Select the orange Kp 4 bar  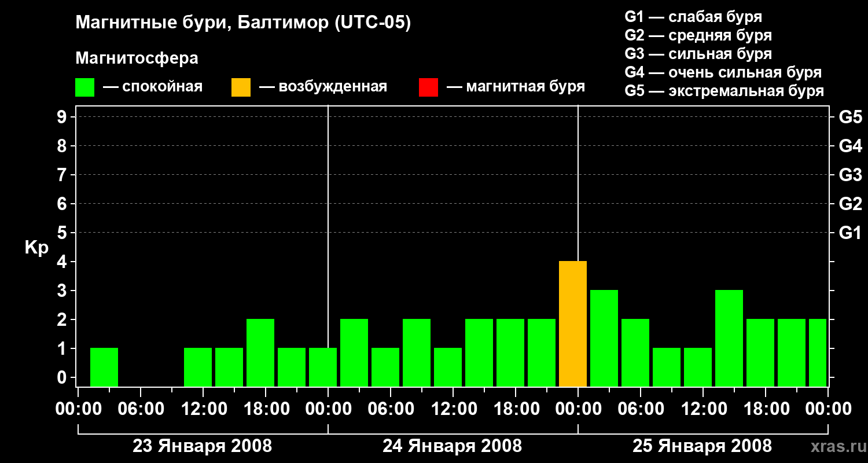pyautogui.click(x=573, y=324)
